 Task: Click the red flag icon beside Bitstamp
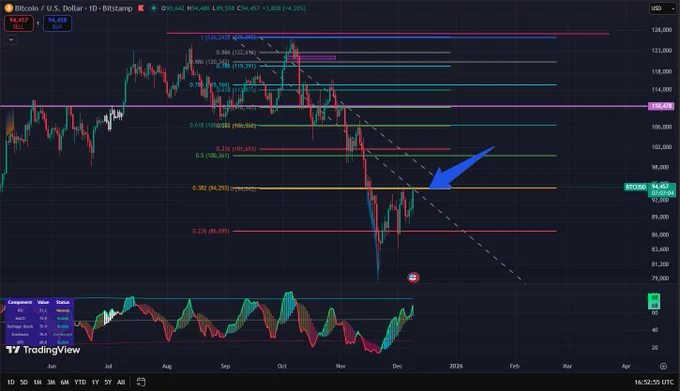tap(141, 8)
